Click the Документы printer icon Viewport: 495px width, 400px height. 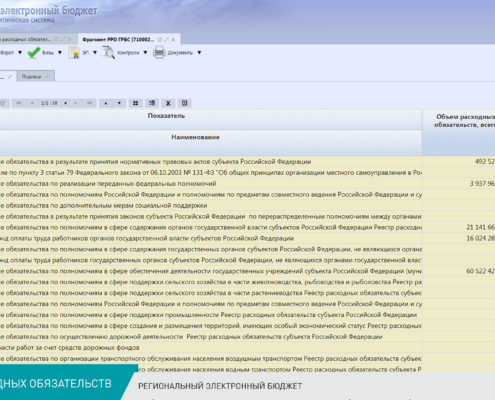coord(159,53)
